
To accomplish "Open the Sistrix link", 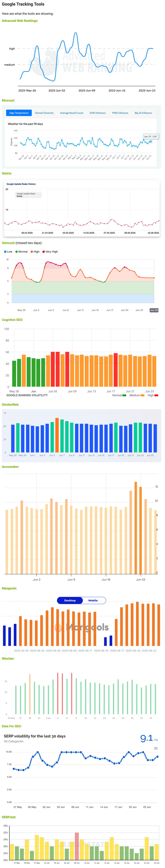I will (x=6, y=173).
